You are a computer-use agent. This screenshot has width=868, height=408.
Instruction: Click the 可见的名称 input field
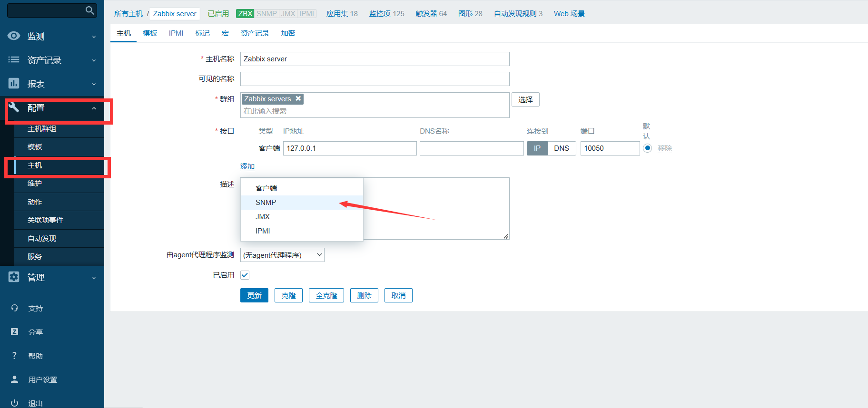point(375,79)
